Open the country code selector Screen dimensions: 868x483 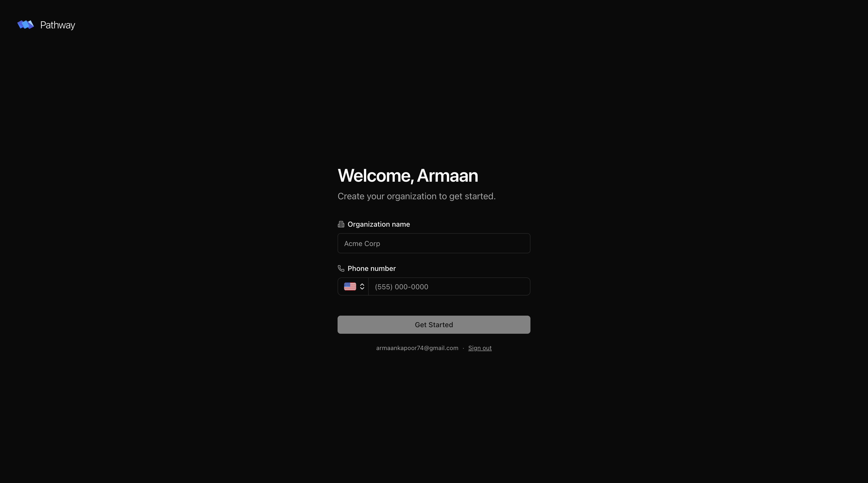(x=353, y=286)
